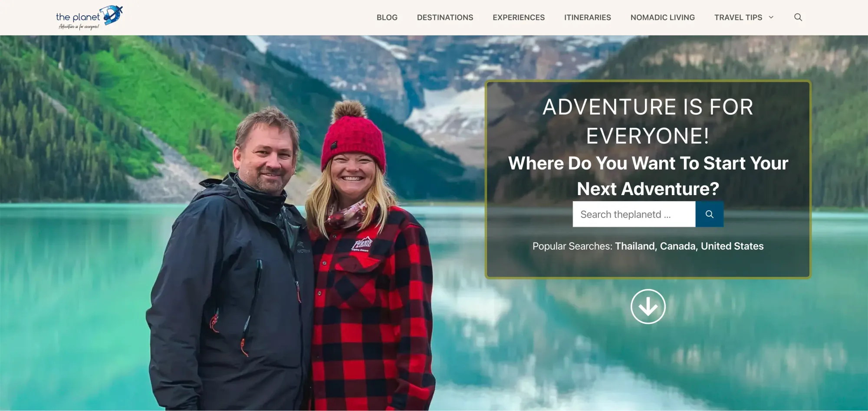Expand the Travel Tips chevron
The image size is (868, 411).
pyautogui.click(x=771, y=17)
